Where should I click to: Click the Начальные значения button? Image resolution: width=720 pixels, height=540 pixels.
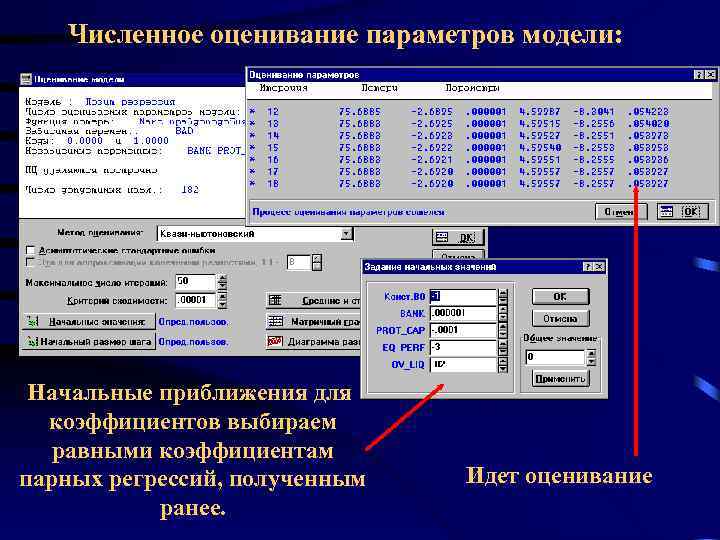[89, 322]
